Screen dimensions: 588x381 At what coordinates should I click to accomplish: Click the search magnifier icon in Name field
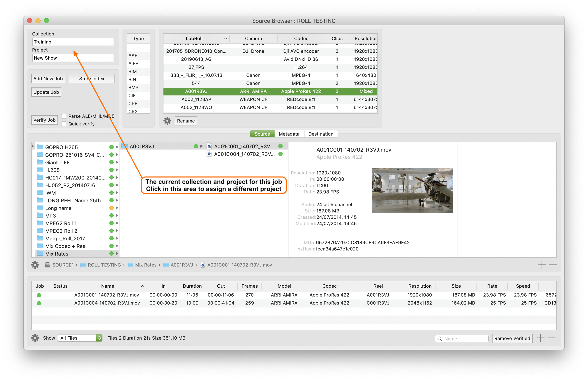(x=440, y=339)
